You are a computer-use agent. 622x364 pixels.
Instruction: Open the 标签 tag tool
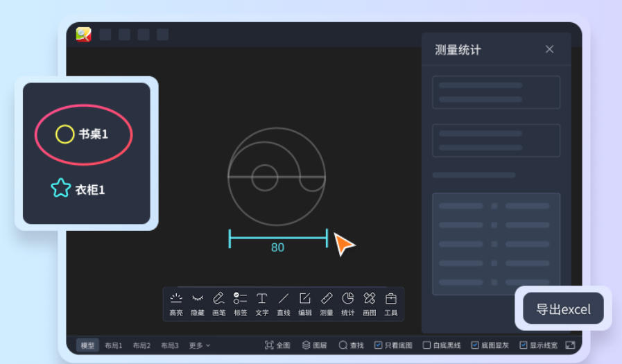pos(240,303)
